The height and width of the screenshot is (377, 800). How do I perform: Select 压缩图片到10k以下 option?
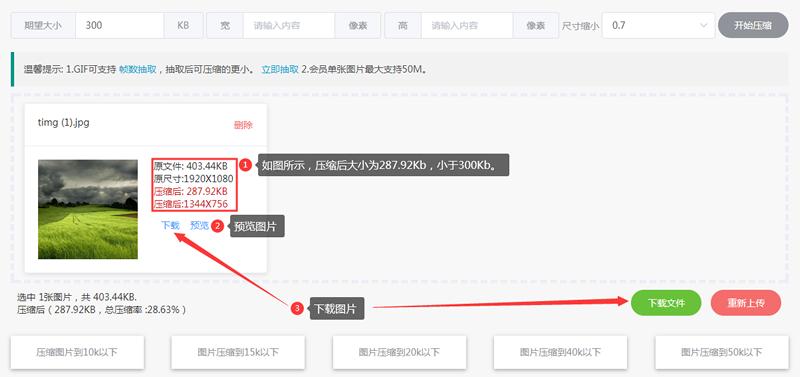pos(77,352)
